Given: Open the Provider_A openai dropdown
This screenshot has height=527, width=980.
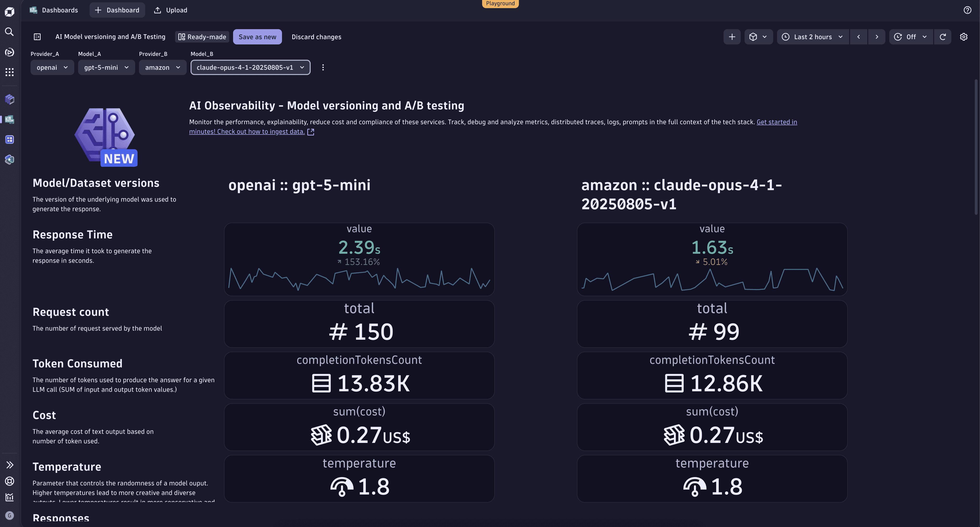Looking at the screenshot, I should click(x=52, y=67).
